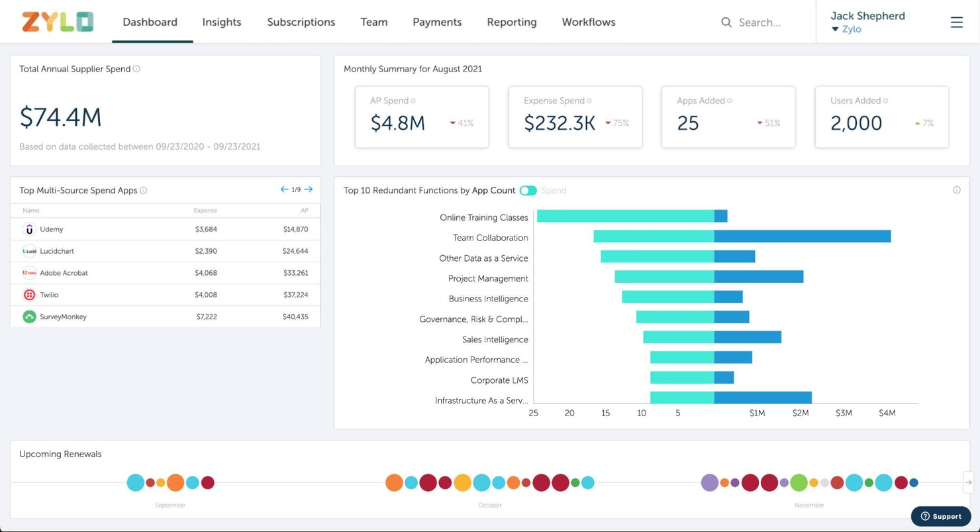Click the Adobe Acrobat app icon
Screen dimensions: 980x532
29,272
